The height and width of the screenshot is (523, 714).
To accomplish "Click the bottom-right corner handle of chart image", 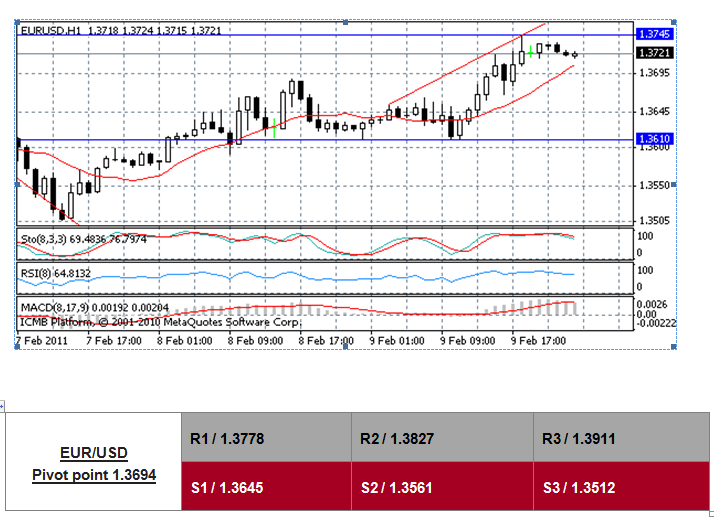I will (x=674, y=347).
